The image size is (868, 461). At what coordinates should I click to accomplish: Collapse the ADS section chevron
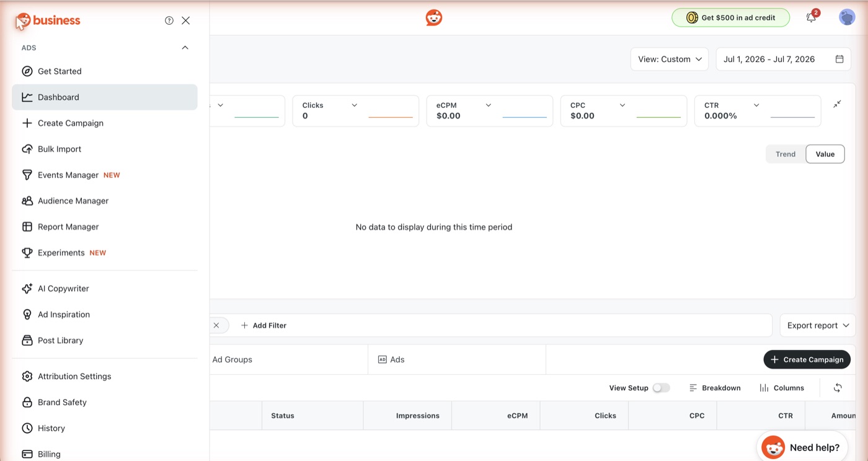point(185,48)
